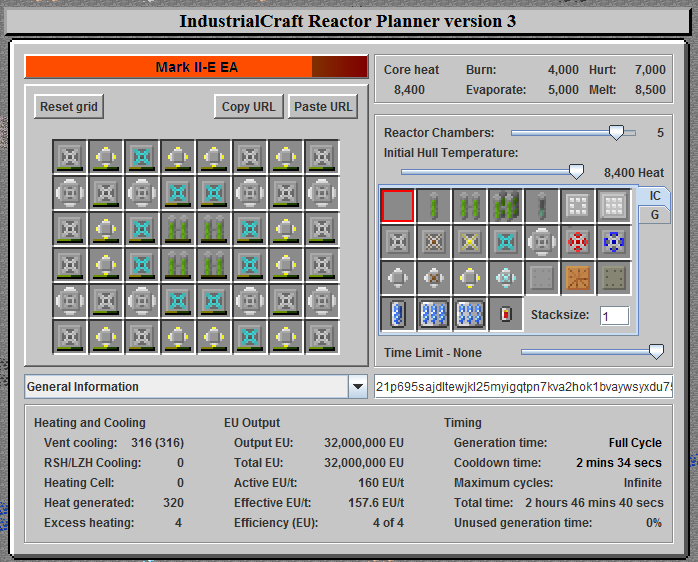Select the cyan advanced heat vent in palette
Viewport: 698px width, 562px height.
pyautogui.click(x=505, y=242)
